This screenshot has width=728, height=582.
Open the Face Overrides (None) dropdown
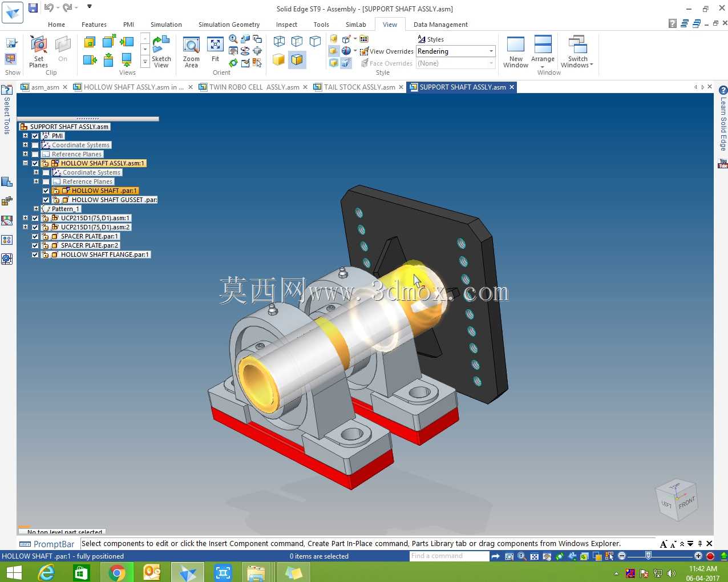[491, 63]
